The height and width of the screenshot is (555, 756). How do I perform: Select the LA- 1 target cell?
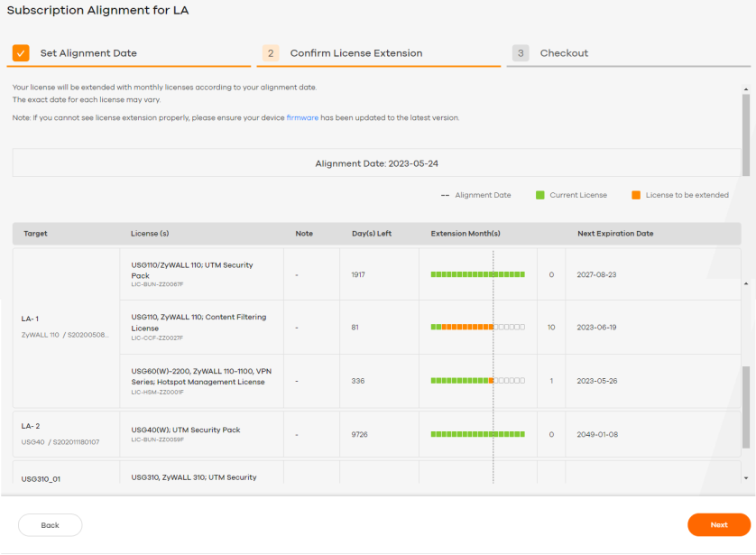[66, 328]
